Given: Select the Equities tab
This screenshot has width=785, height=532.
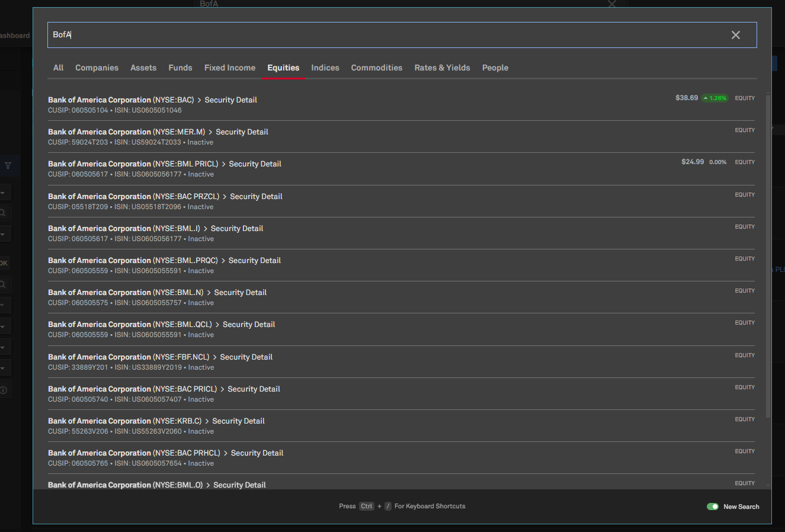Looking at the screenshot, I should click(283, 68).
